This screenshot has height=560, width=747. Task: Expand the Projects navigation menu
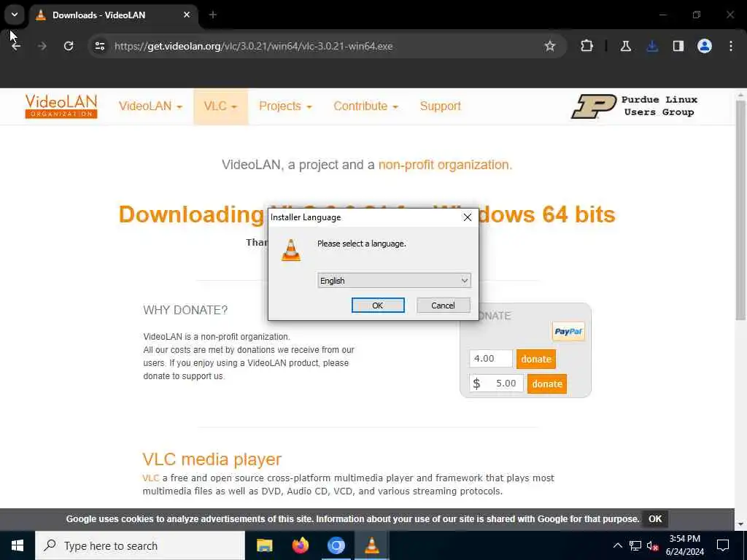(285, 106)
